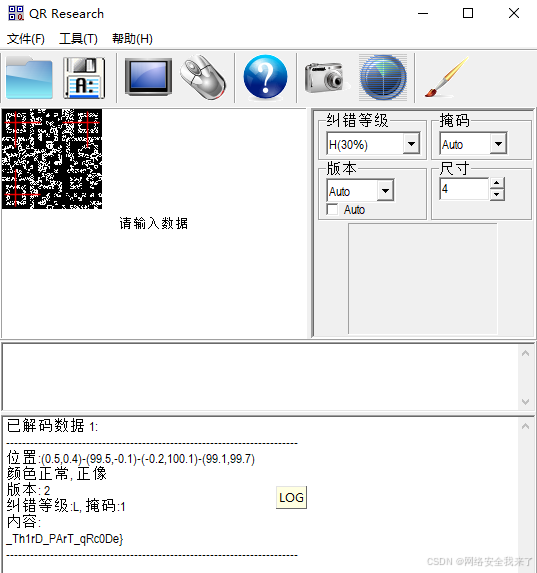The height and width of the screenshot is (573, 537).
Task: Expand the 掩码 Auto dropdown
Action: [x=498, y=144]
